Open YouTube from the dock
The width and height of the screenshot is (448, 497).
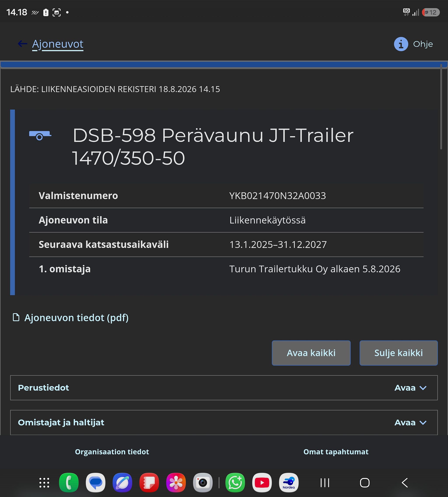[x=262, y=483]
